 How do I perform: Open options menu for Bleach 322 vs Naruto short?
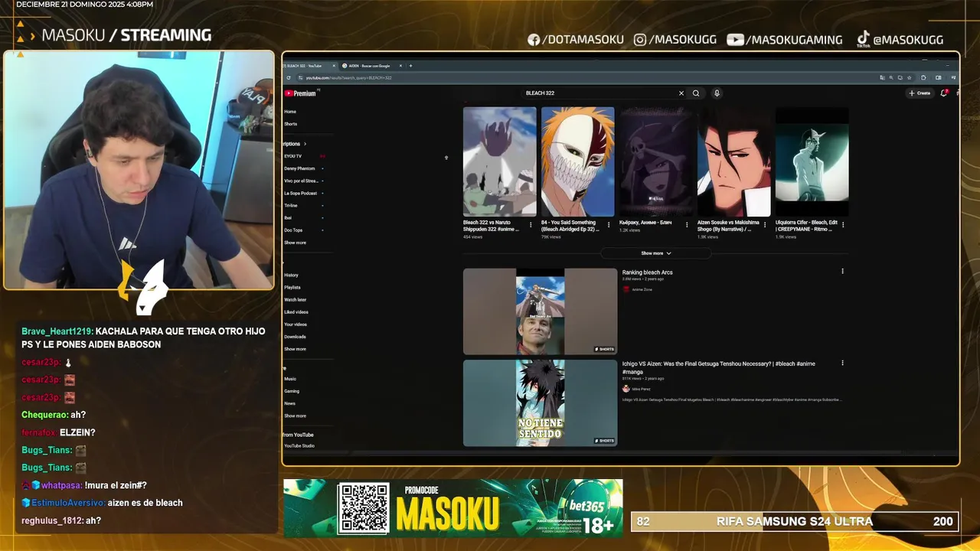tap(531, 225)
